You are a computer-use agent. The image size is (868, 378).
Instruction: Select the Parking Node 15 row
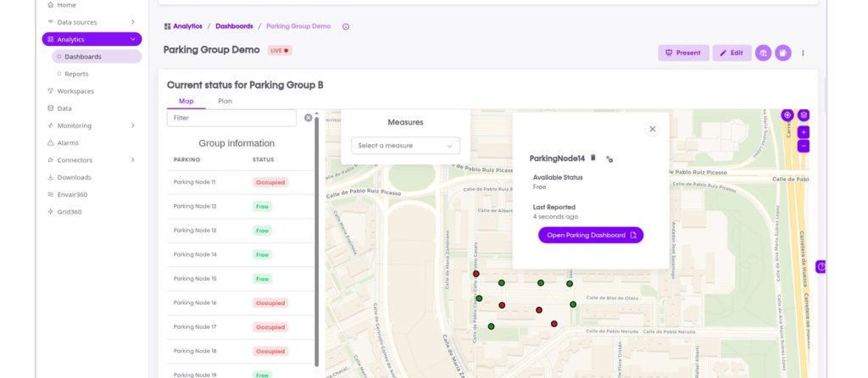pyautogui.click(x=240, y=279)
